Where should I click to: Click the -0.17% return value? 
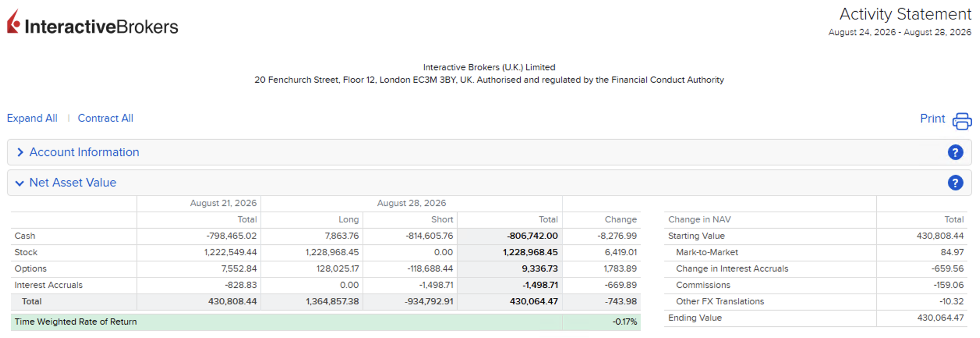click(624, 322)
